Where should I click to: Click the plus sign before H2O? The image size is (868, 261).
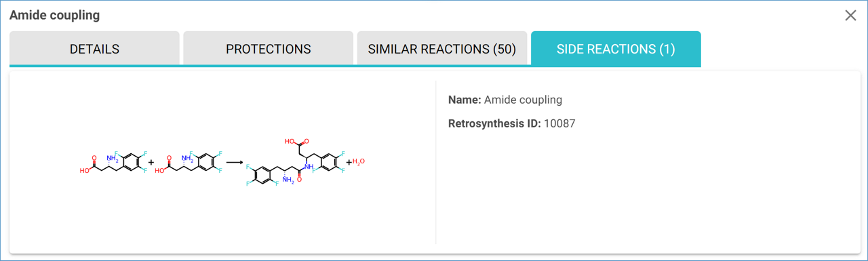349,163
